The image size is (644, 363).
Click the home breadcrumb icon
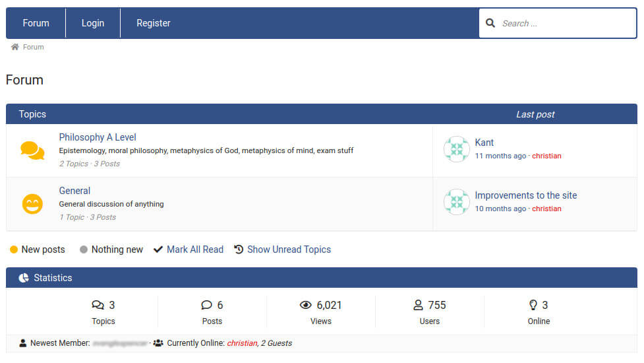coord(15,47)
